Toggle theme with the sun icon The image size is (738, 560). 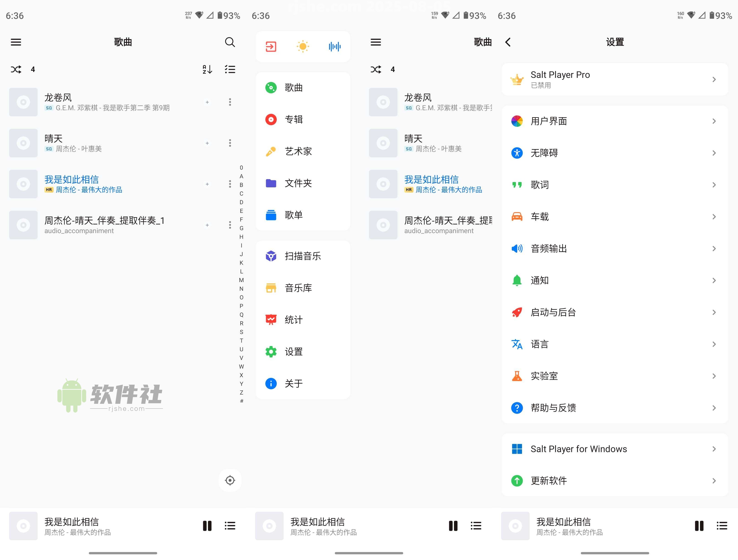click(303, 47)
